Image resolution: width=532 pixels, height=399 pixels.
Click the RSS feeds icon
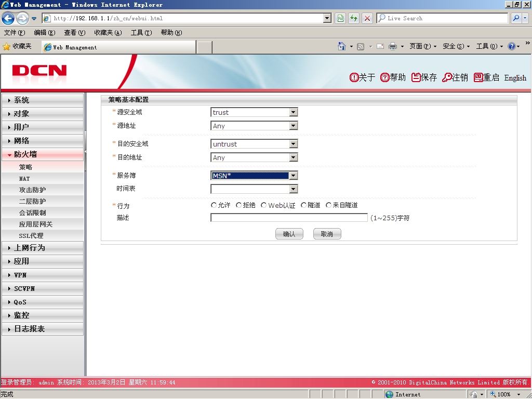[361, 46]
